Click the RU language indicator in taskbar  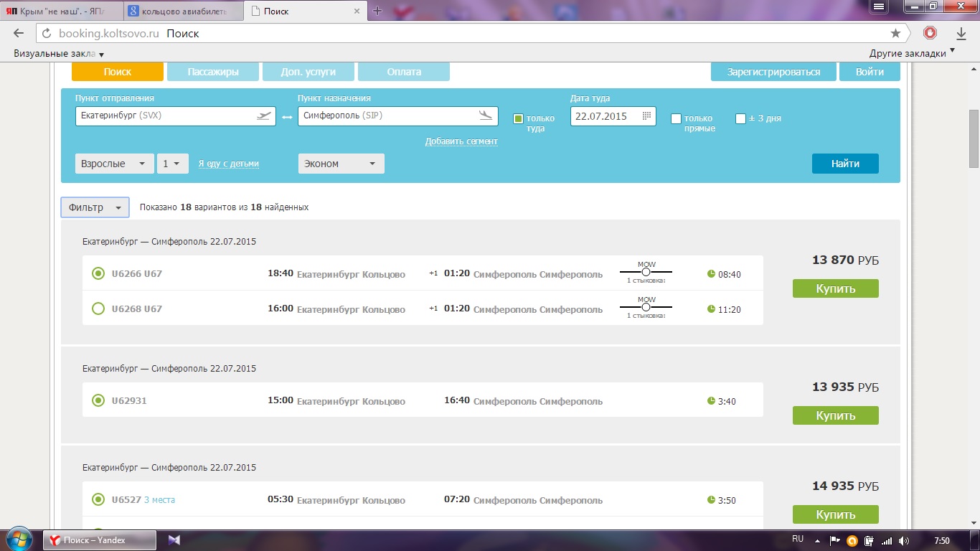pyautogui.click(x=798, y=539)
